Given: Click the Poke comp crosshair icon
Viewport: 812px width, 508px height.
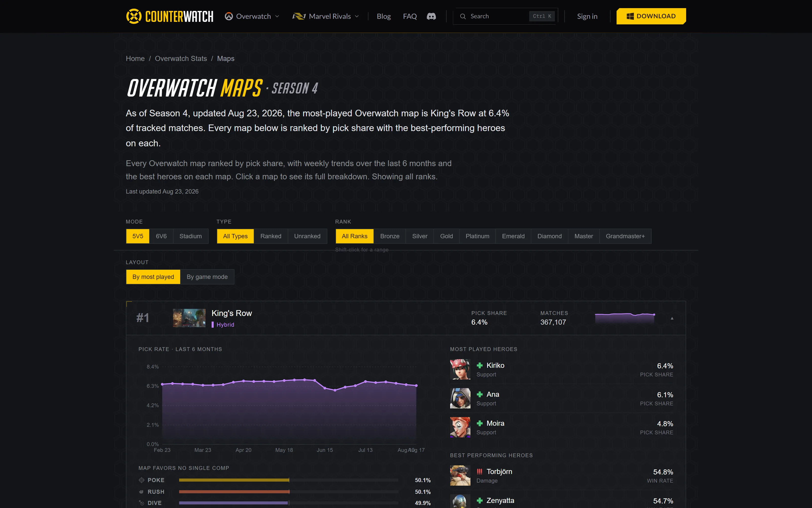Looking at the screenshot, I should click(x=142, y=480).
